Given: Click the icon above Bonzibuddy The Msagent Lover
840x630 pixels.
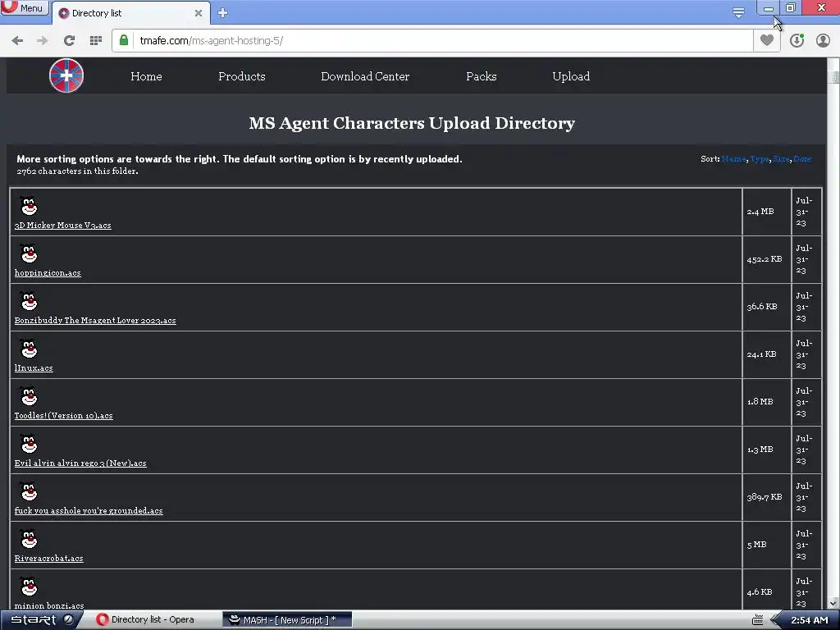Looking at the screenshot, I should [29, 302].
